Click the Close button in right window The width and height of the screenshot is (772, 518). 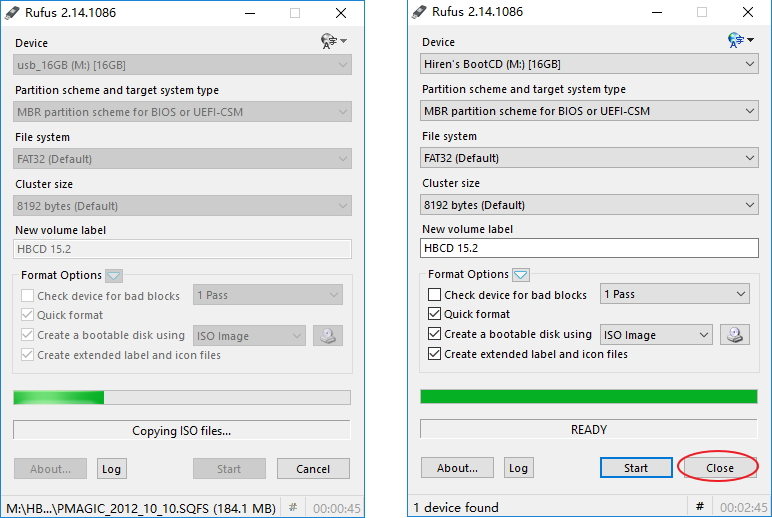[x=719, y=468]
